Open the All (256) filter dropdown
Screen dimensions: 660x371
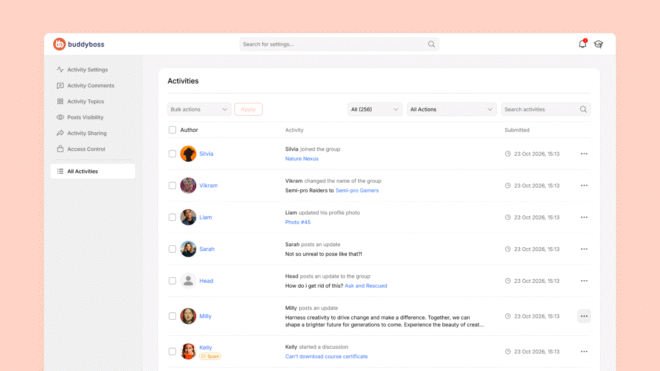point(375,109)
